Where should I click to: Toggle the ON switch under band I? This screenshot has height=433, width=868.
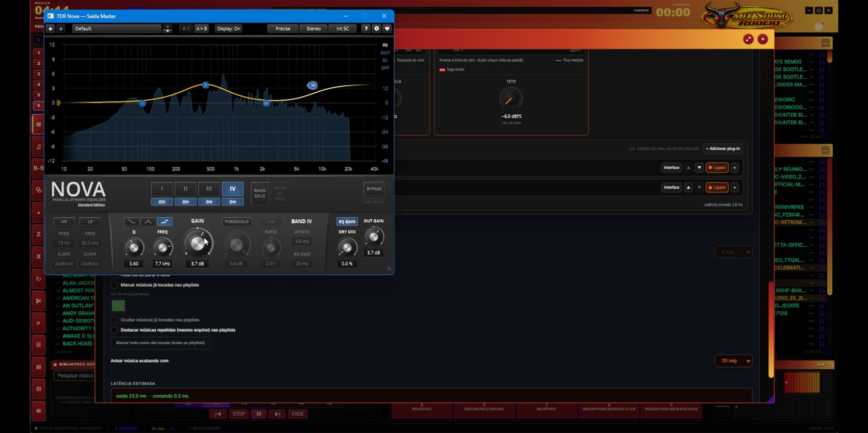click(162, 202)
